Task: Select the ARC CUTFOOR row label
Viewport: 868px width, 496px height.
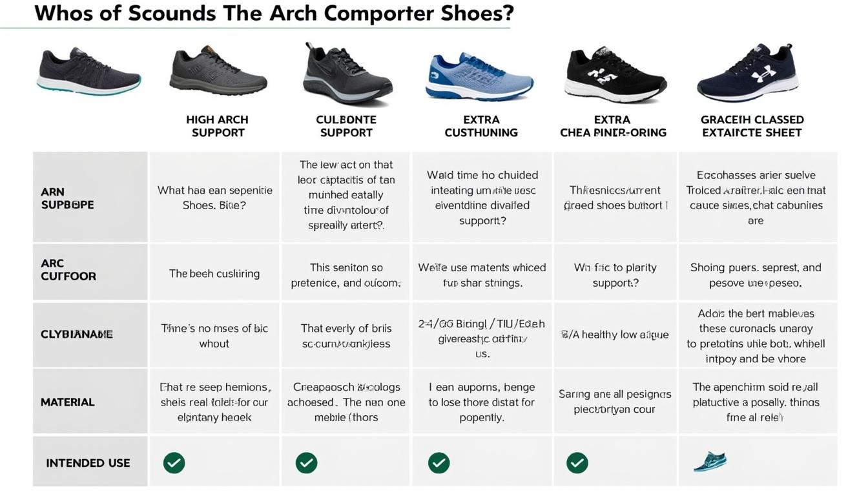Action: pyautogui.click(x=68, y=270)
